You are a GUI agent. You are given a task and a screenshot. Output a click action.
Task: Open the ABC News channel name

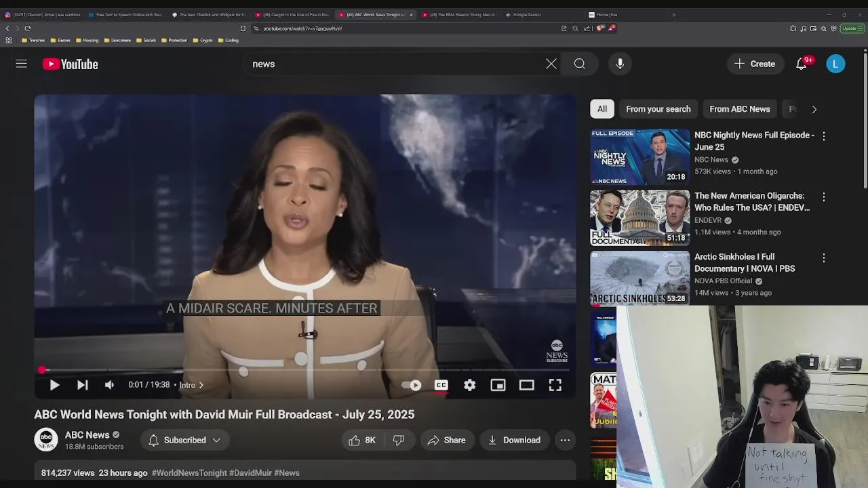click(87, 435)
